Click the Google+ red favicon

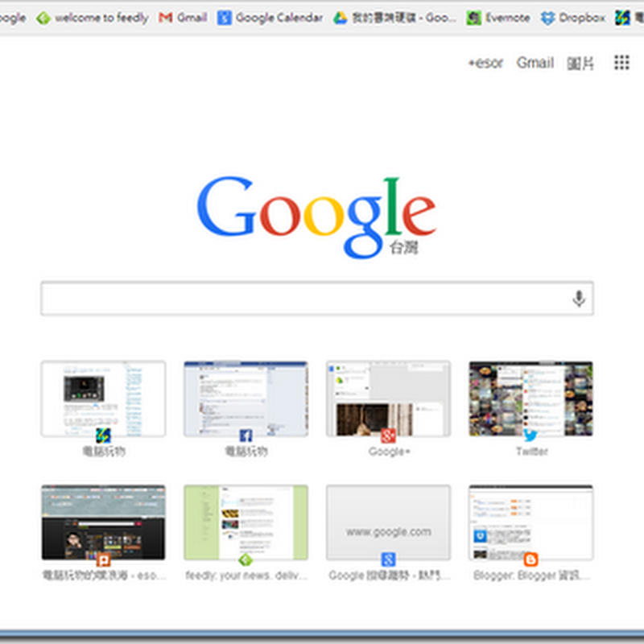pos(388,436)
